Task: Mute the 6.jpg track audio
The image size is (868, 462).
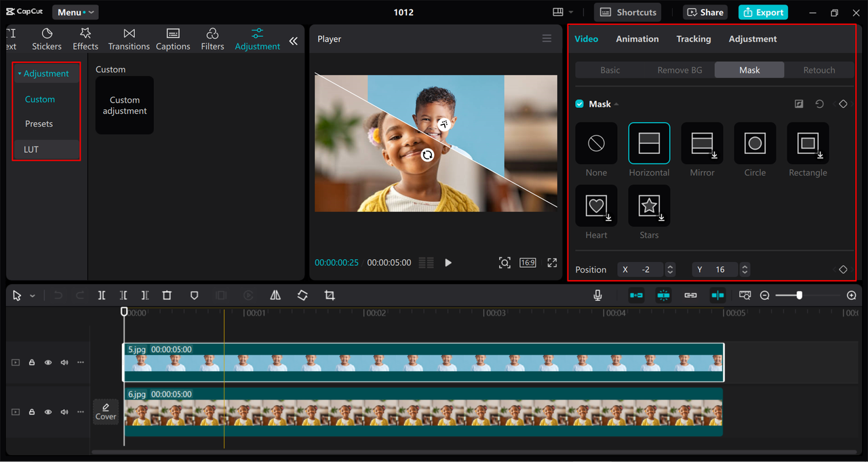Action: click(x=64, y=412)
